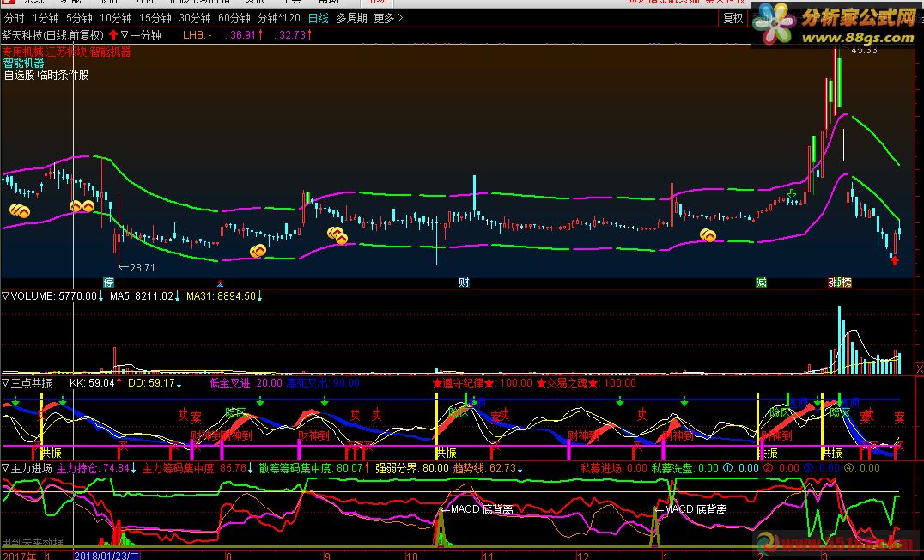Click 强弱分界: 80.00 value
The height and width of the screenshot is (560, 924).
point(412,468)
